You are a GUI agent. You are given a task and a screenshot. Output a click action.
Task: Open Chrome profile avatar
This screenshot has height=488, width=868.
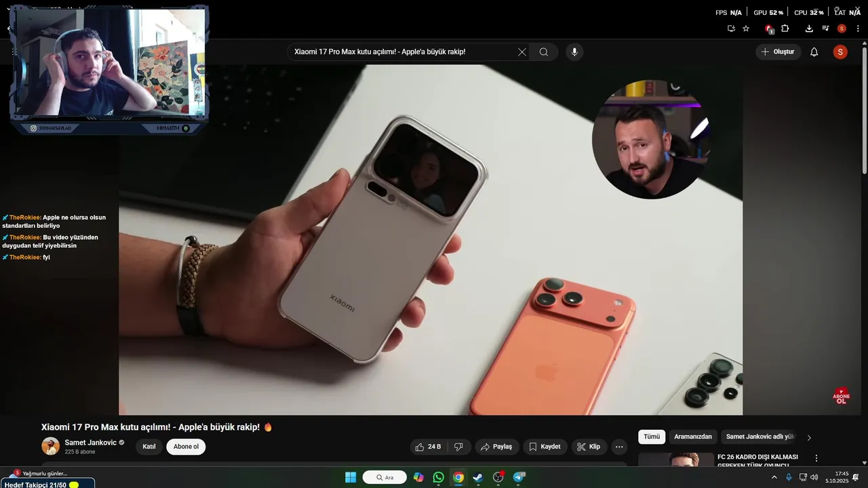[842, 28]
